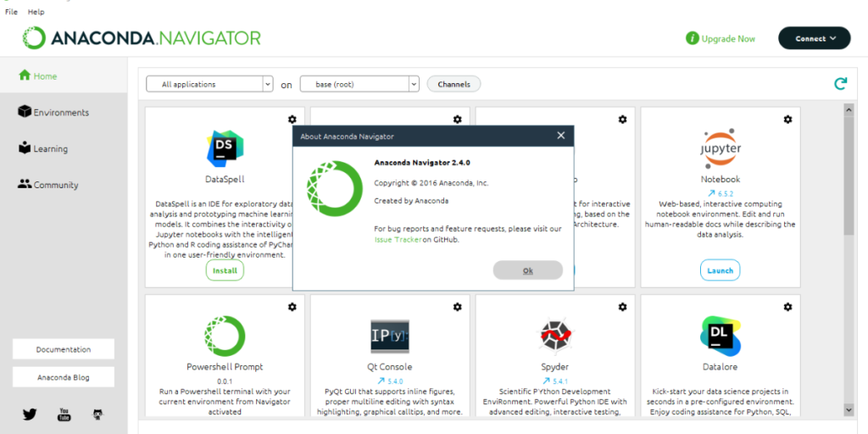Expand the Connect dropdown button
This screenshot has height=434, width=868.
(x=815, y=38)
